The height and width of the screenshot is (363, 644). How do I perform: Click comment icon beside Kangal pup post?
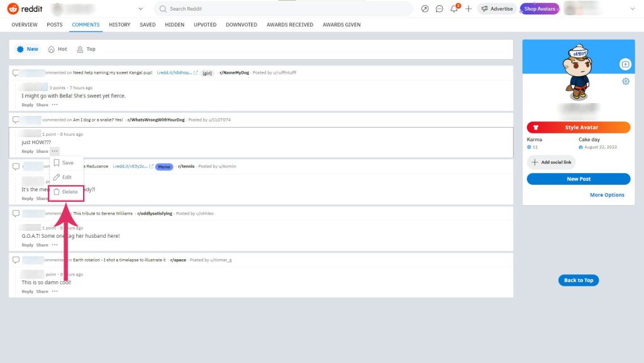pos(16,73)
